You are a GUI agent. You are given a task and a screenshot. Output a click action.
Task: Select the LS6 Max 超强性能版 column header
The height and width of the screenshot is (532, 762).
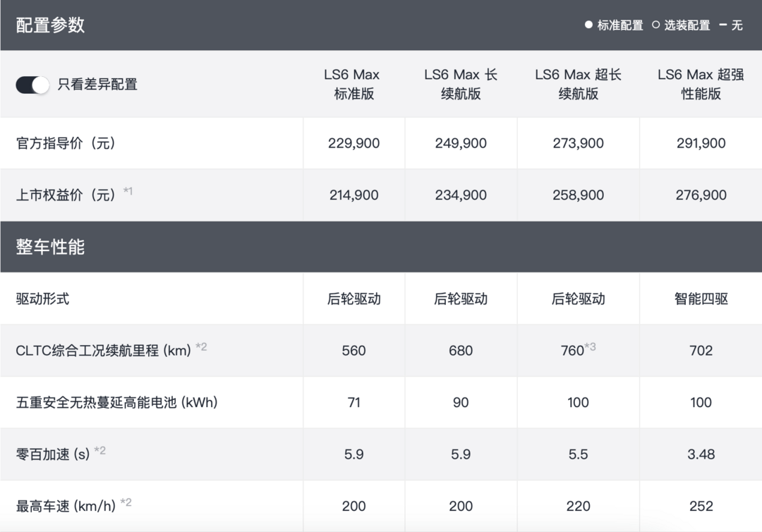pos(701,84)
